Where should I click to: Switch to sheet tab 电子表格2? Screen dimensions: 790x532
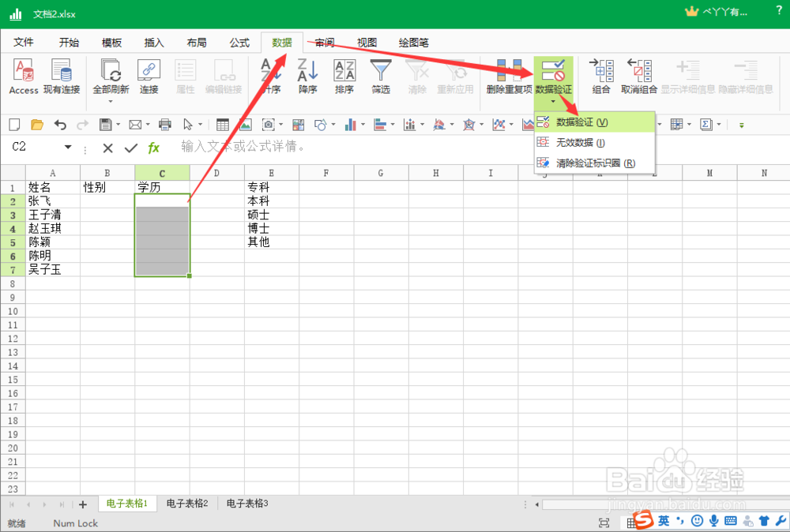click(187, 504)
